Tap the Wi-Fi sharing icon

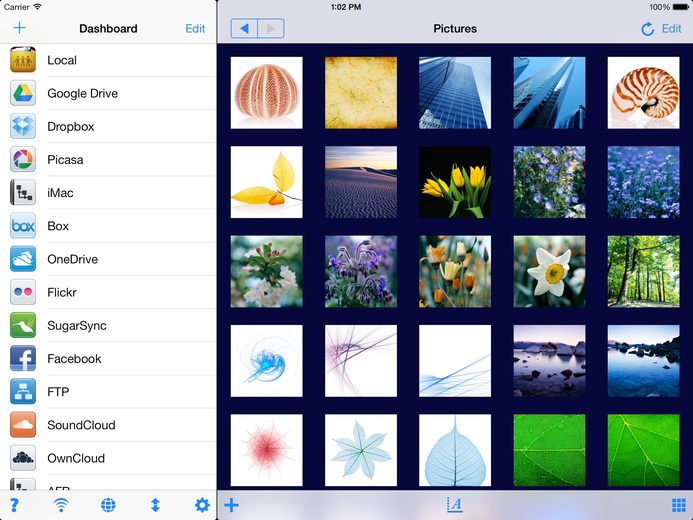pyautogui.click(x=61, y=505)
